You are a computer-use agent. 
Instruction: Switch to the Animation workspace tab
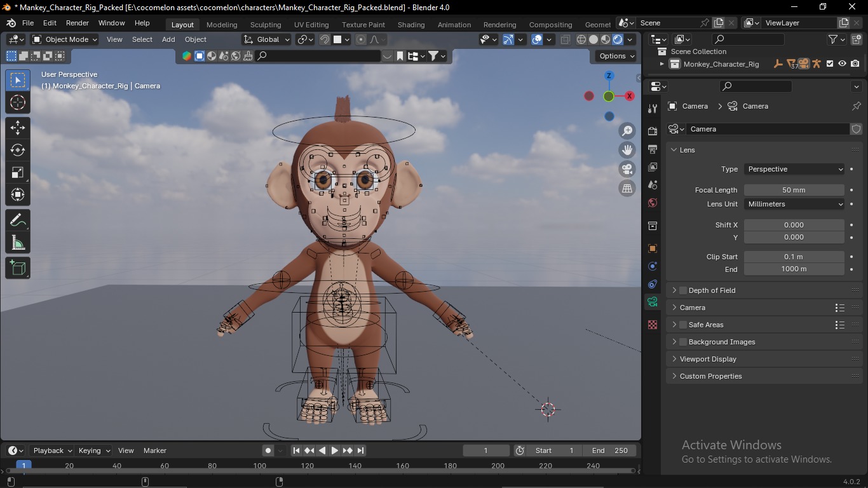click(454, 25)
